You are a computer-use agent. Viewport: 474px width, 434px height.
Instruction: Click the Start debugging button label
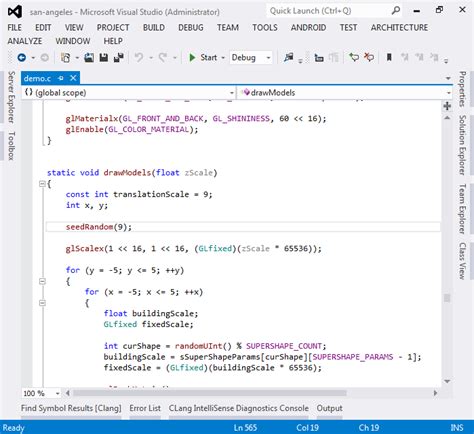(x=209, y=58)
